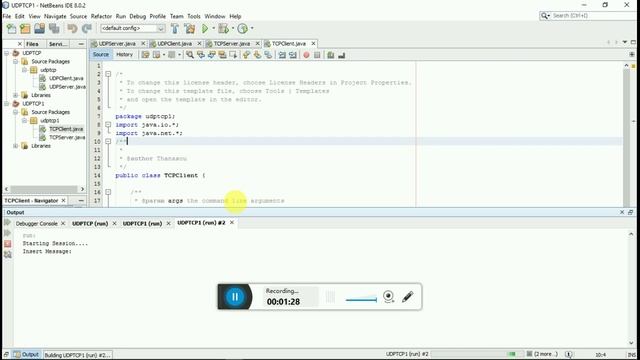The height and width of the screenshot is (360, 640).
Task: Click the Open Project toolbar icon
Action: (40, 29)
